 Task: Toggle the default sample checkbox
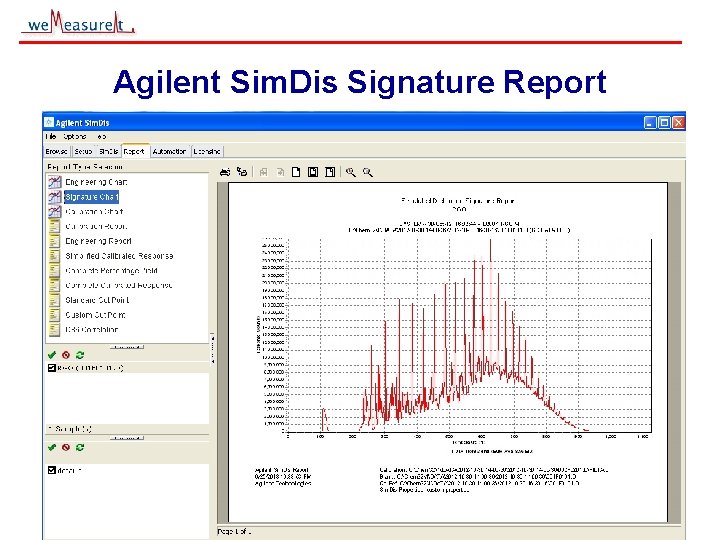tap(52, 470)
